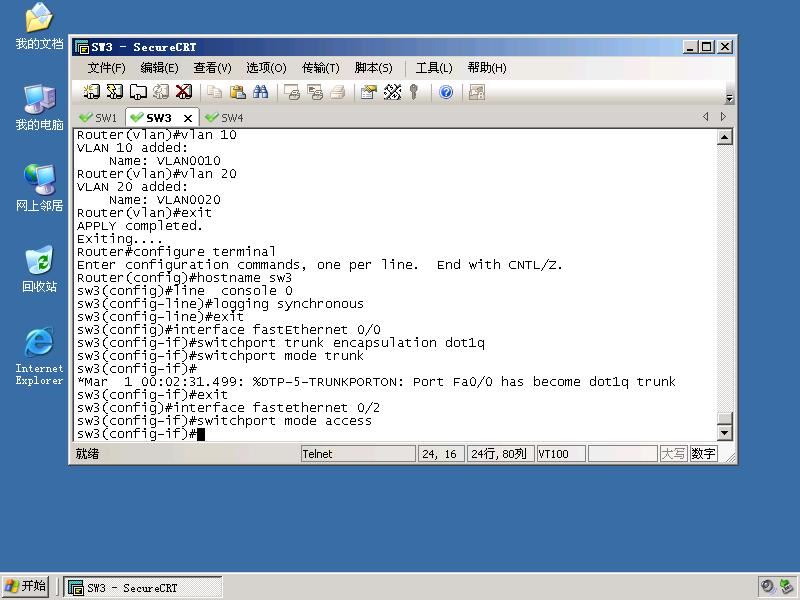Click the Print Screen icon
The width and height of the screenshot is (800, 600).
click(x=292, y=92)
